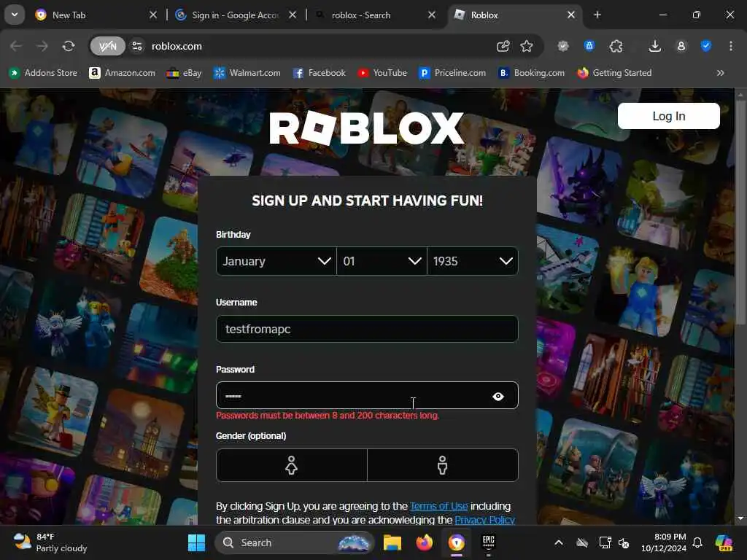Select the female gender option
Screen dimensions: 747x560
(292, 465)
